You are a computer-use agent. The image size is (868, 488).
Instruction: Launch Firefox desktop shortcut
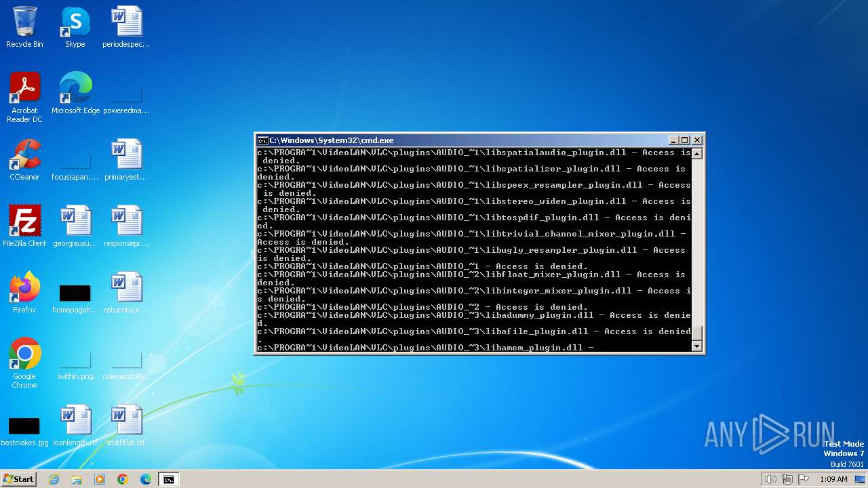(x=24, y=293)
